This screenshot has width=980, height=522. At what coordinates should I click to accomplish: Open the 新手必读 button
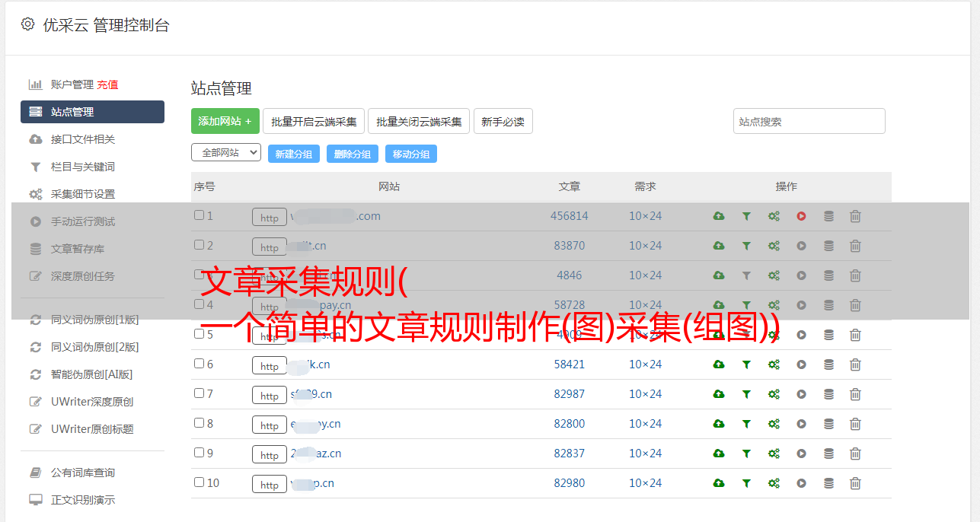coord(503,121)
